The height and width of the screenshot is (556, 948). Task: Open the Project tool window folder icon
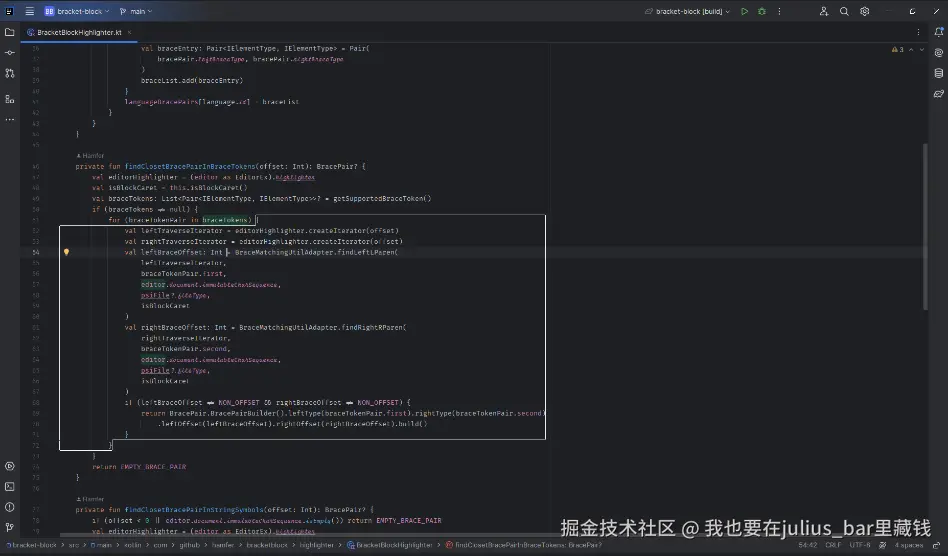(10, 32)
